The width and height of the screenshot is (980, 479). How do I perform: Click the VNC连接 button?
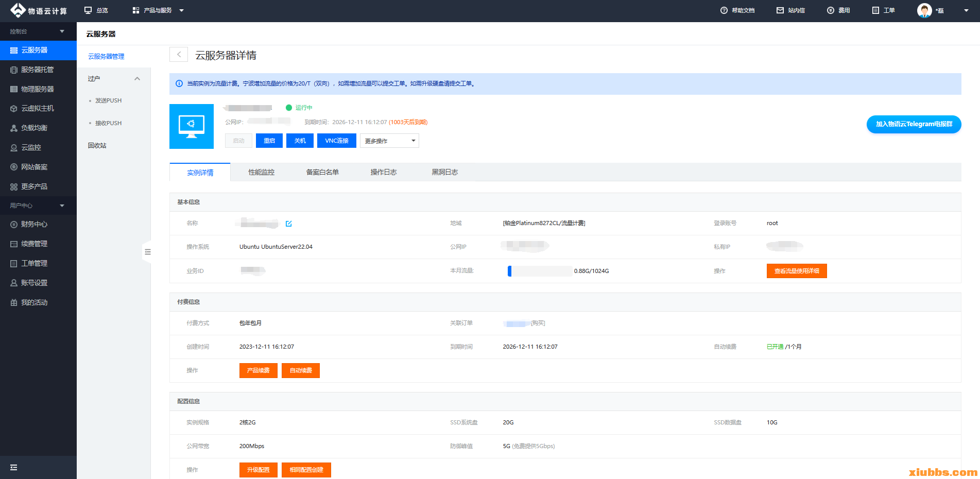[x=337, y=141]
